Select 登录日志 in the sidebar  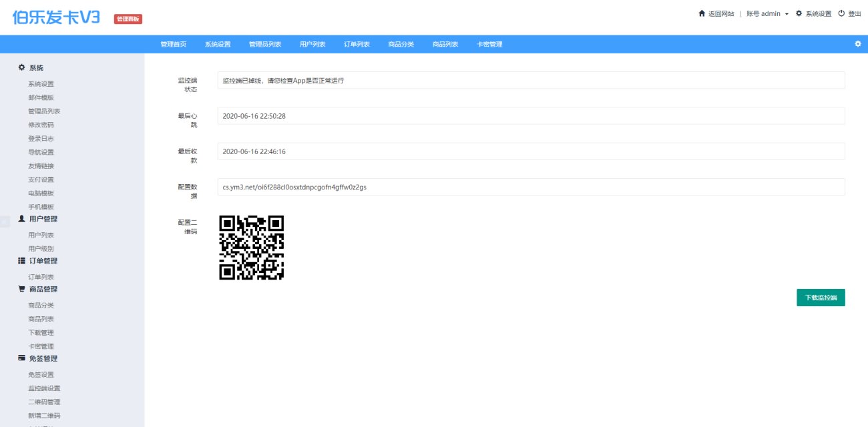pyautogui.click(x=41, y=139)
